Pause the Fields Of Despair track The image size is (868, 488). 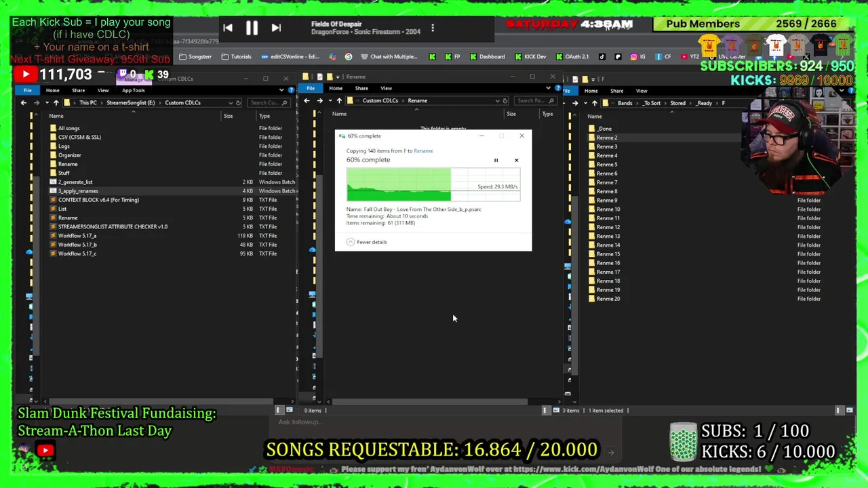(x=252, y=28)
